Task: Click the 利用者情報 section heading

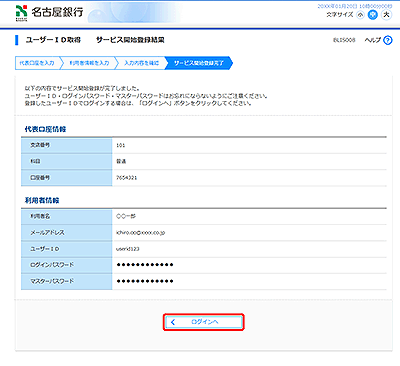Action: point(42,201)
